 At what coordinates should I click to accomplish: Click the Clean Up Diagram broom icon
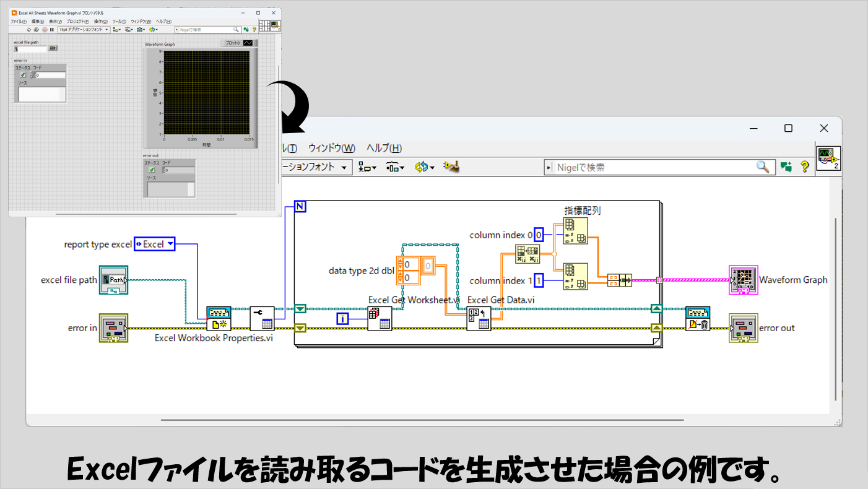coord(451,167)
